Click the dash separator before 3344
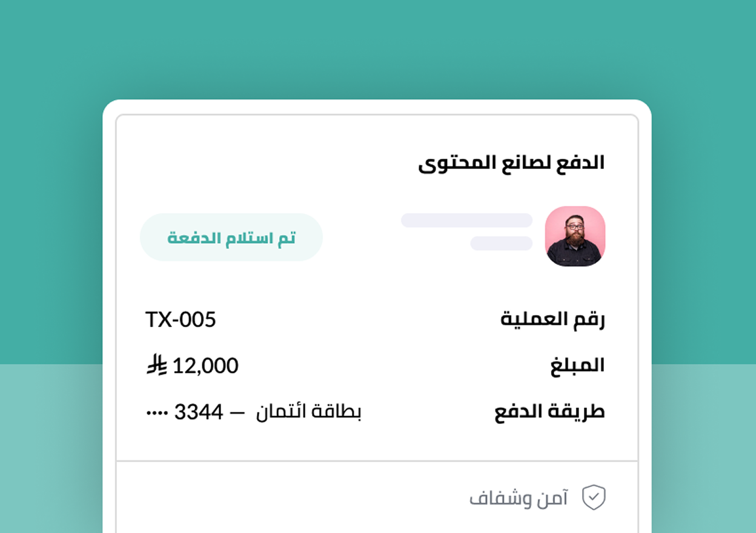 (239, 412)
